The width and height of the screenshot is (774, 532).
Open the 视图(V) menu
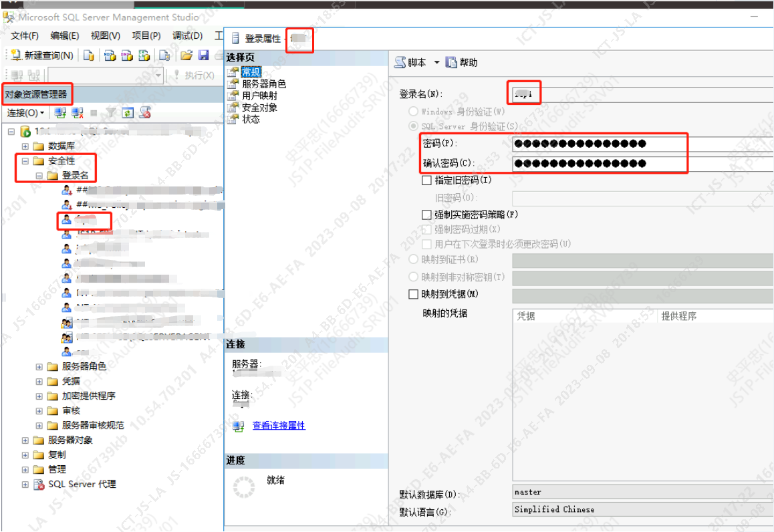point(105,36)
